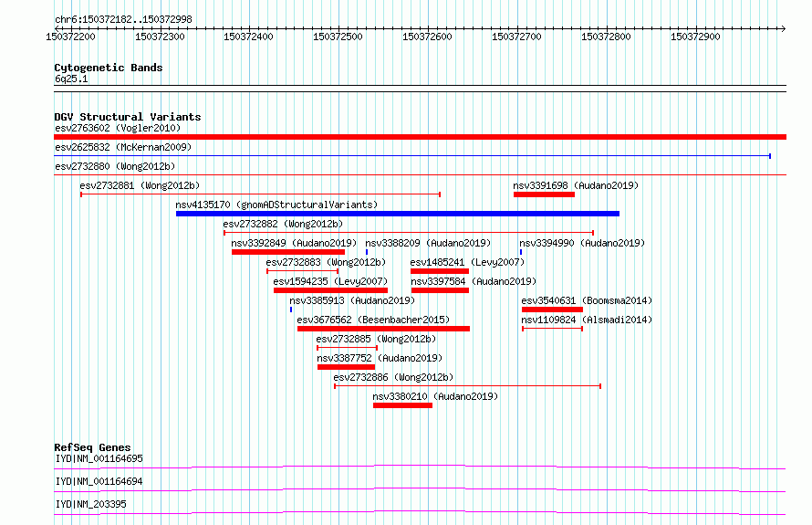Click the blue nsv4135170 gnomAD variant bar
The height and width of the screenshot is (525, 812).
pos(398,214)
